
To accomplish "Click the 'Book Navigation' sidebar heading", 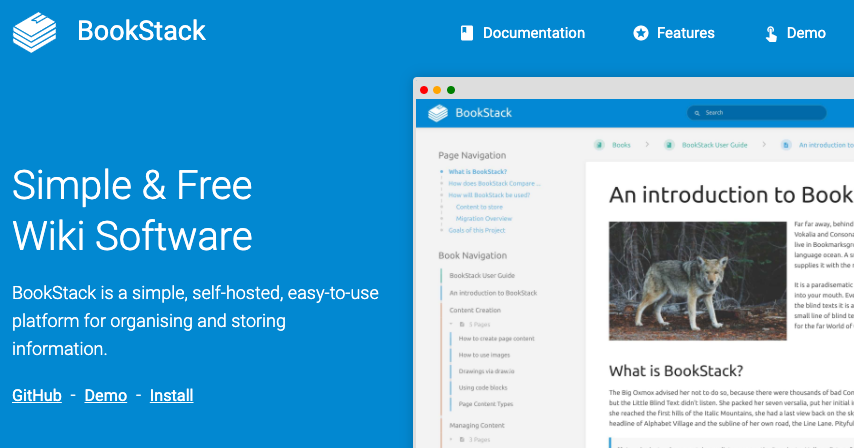I will 473,255.
